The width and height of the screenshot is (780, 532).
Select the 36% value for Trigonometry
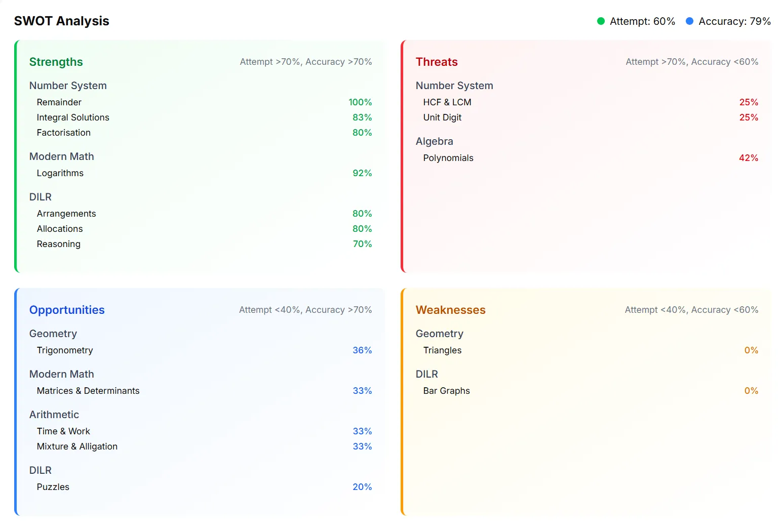tap(362, 350)
